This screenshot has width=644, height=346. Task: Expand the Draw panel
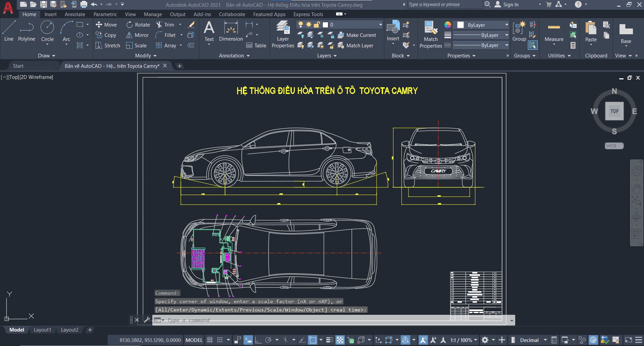[46, 56]
